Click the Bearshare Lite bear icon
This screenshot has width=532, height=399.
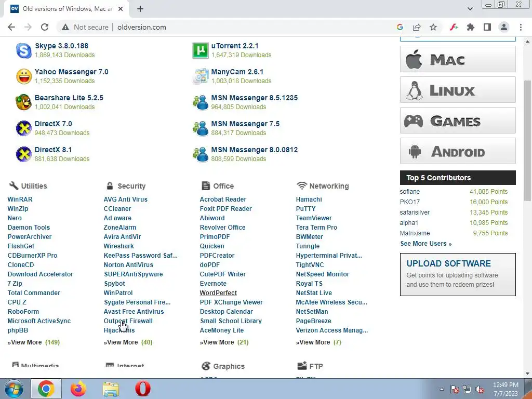coord(24,102)
